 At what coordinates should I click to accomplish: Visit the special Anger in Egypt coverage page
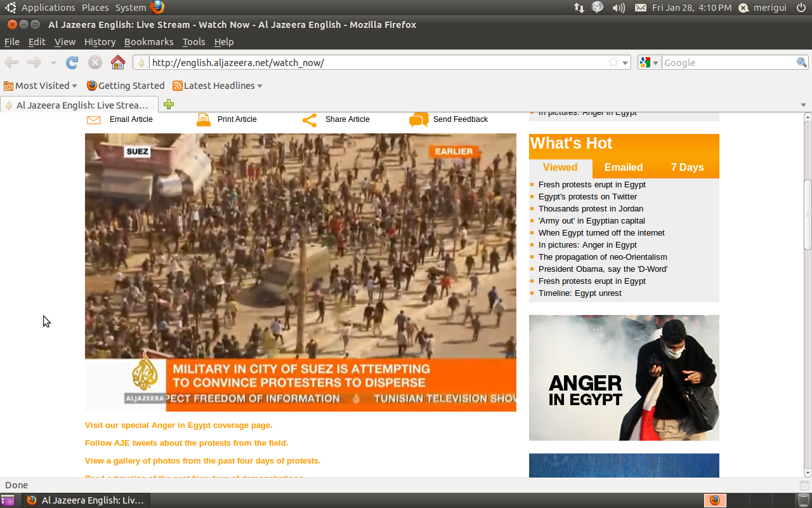[x=178, y=425]
